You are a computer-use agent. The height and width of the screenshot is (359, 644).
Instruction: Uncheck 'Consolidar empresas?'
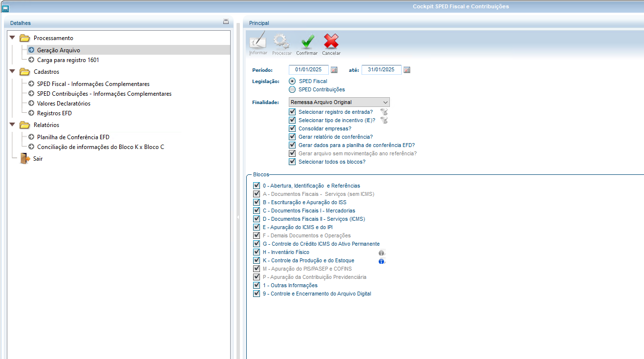[x=292, y=128]
